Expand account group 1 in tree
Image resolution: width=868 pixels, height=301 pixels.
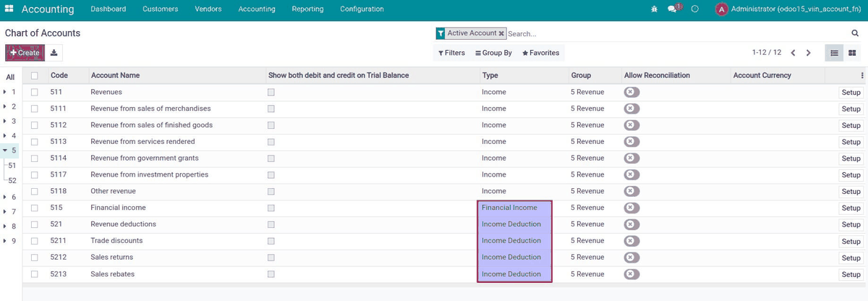(x=5, y=92)
